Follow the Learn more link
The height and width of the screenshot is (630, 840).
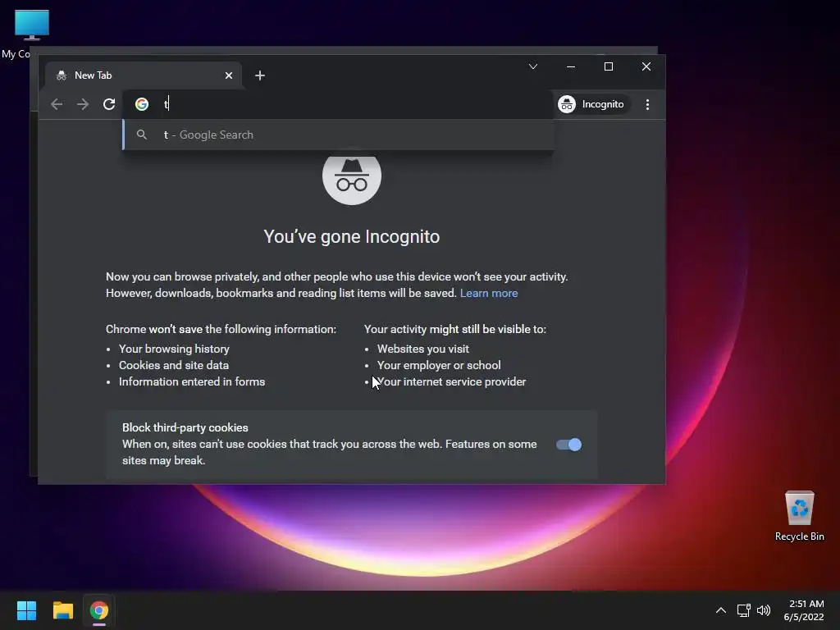pyautogui.click(x=489, y=293)
